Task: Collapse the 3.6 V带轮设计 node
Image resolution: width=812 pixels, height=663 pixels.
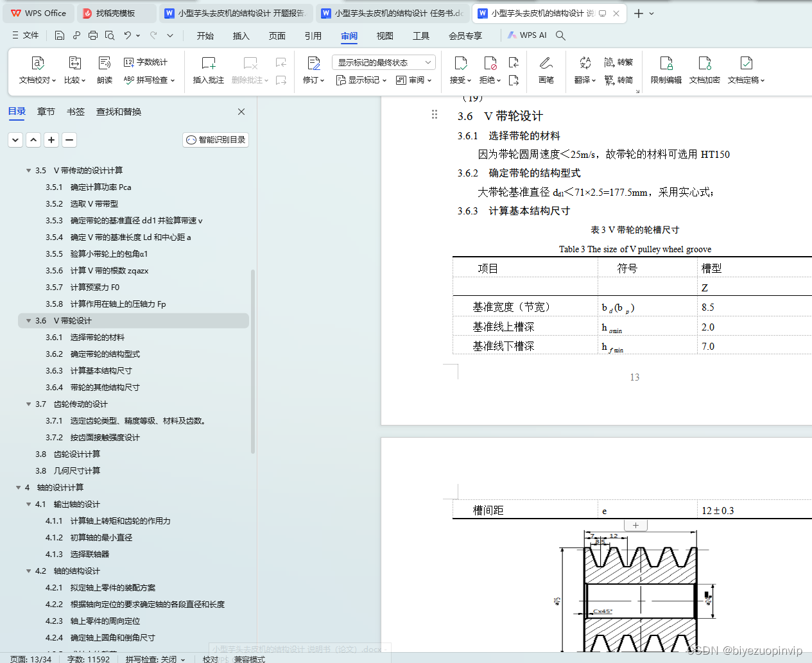Action: 28,321
